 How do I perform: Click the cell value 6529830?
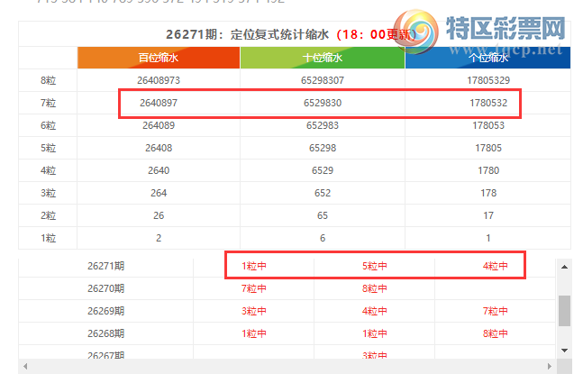click(x=323, y=103)
